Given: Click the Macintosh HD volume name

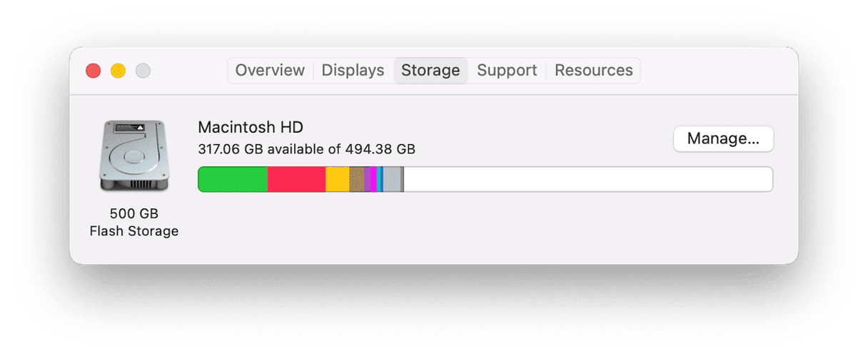Looking at the screenshot, I should click(251, 127).
